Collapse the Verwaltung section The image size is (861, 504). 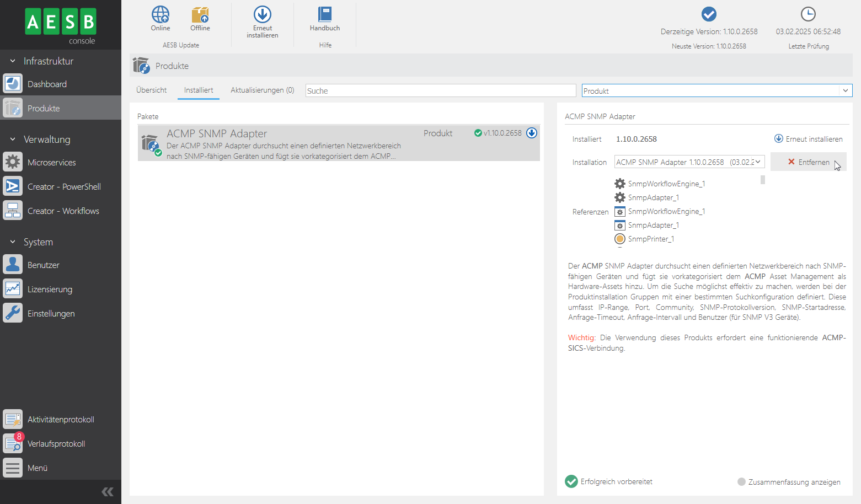pyautogui.click(x=13, y=140)
